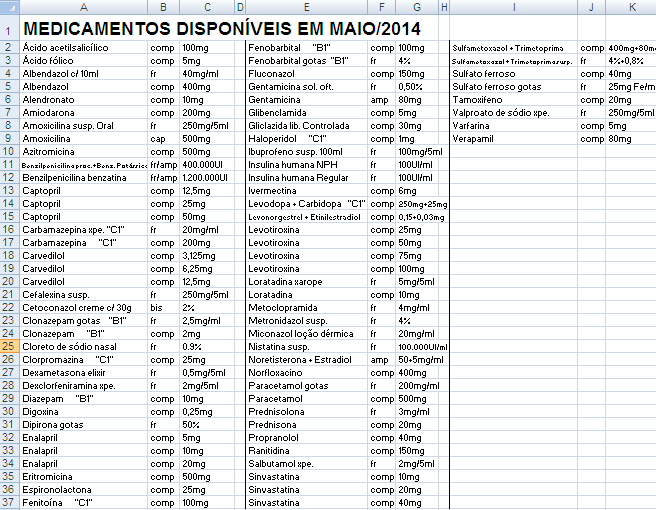Select column E header
The image size is (656, 510).
click(306, 7)
